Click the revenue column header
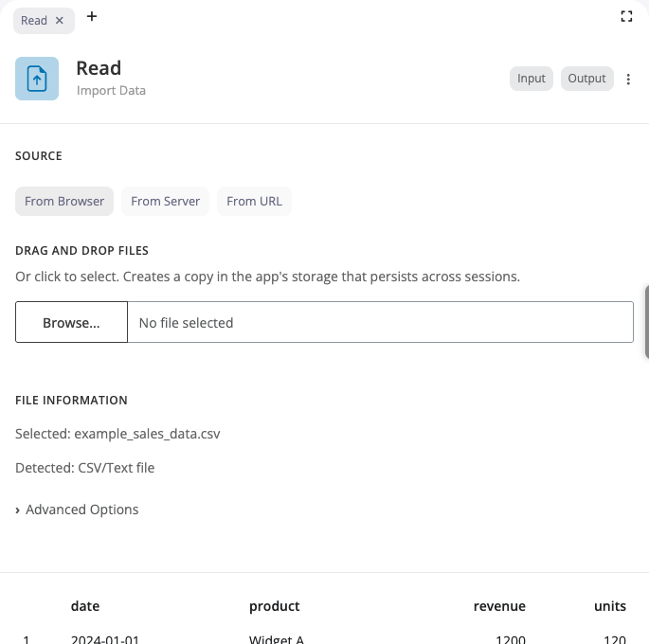This screenshot has height=644, width=649. 499,606
